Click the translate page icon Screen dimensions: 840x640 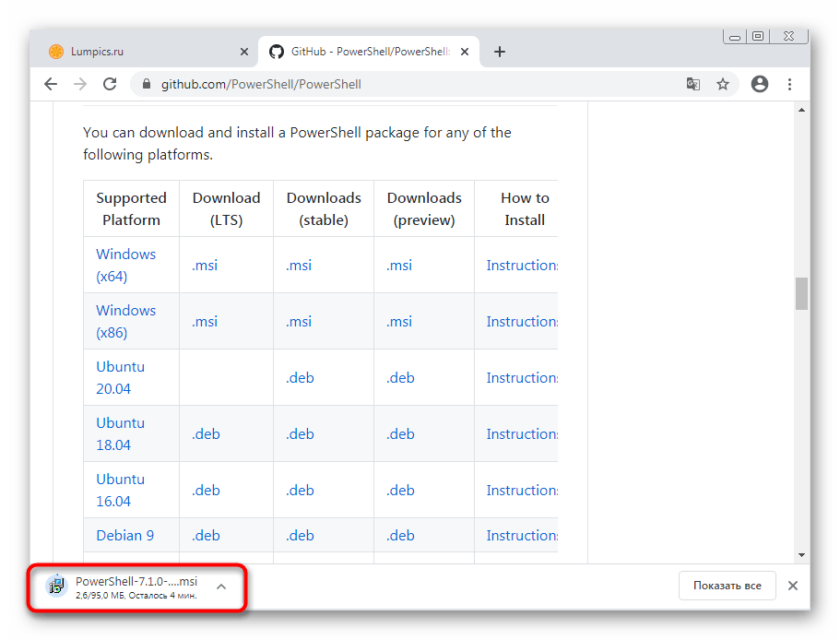[692, 84]
